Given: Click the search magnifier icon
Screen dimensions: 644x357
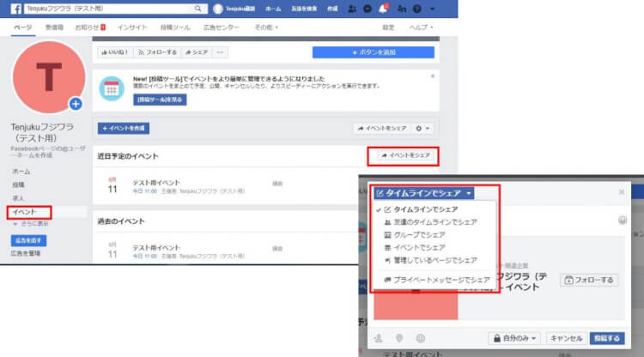Looking at the screenshot, I should 198,9.
